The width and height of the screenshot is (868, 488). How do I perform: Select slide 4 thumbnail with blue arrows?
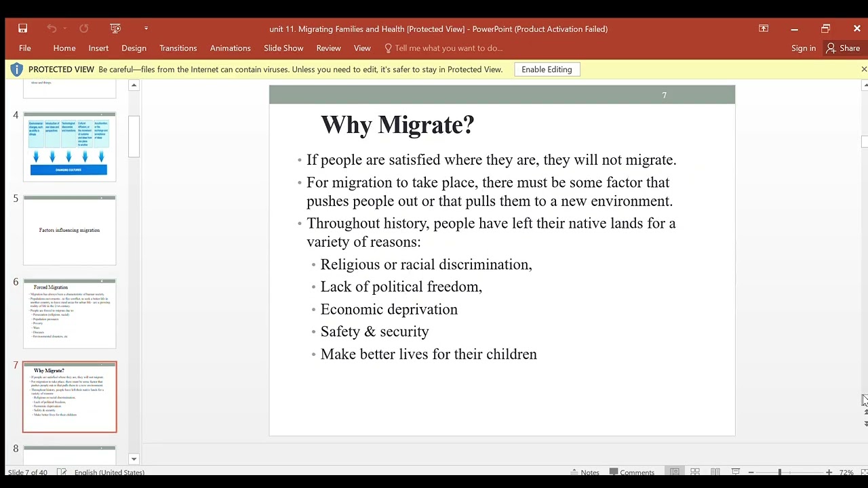(x=69, y=147)
